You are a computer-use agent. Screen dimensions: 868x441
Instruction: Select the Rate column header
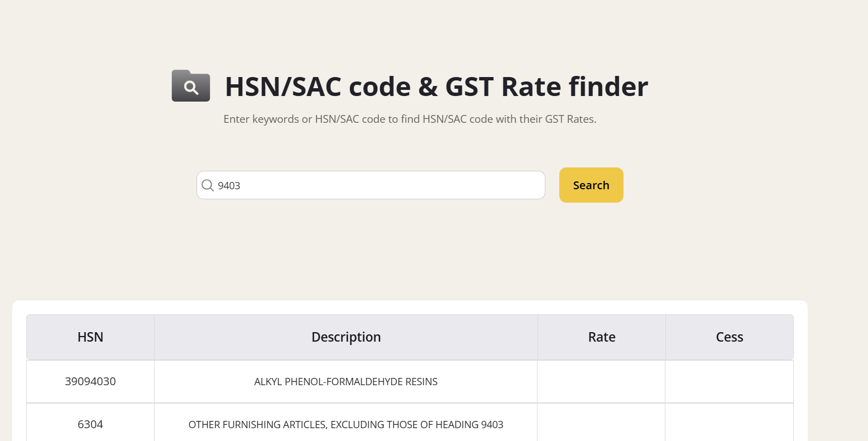602,337
